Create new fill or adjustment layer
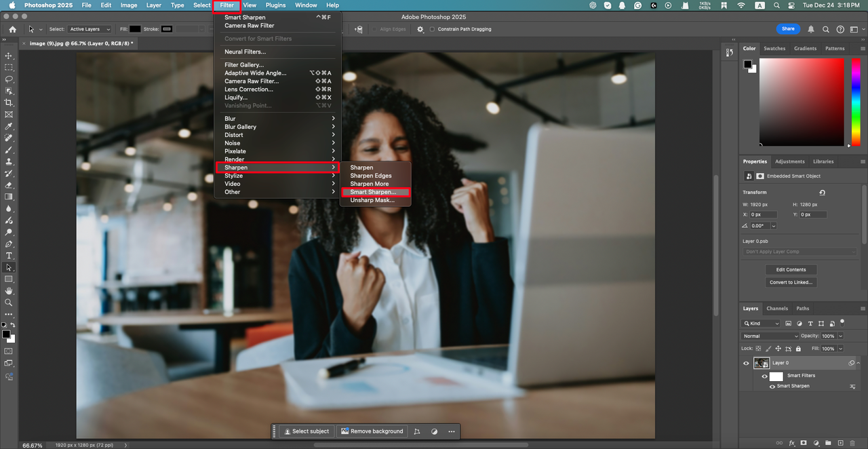868x449 pixels. [816, 443]
